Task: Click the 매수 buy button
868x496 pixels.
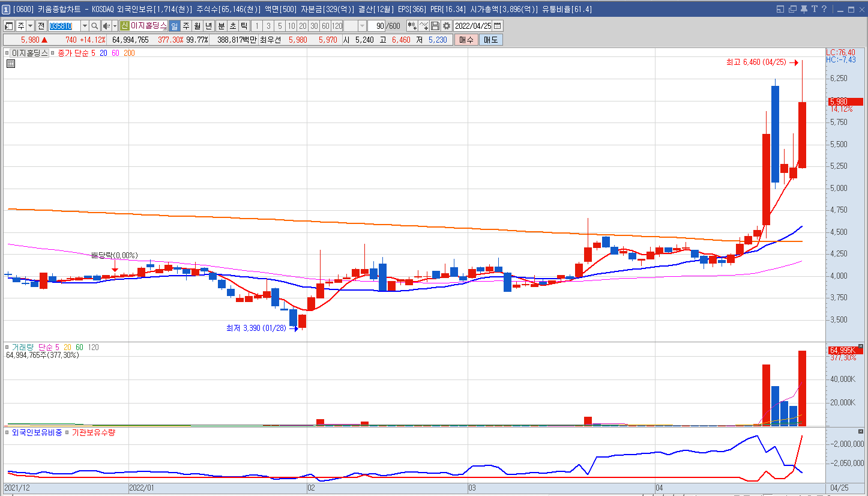Action: 466,40
